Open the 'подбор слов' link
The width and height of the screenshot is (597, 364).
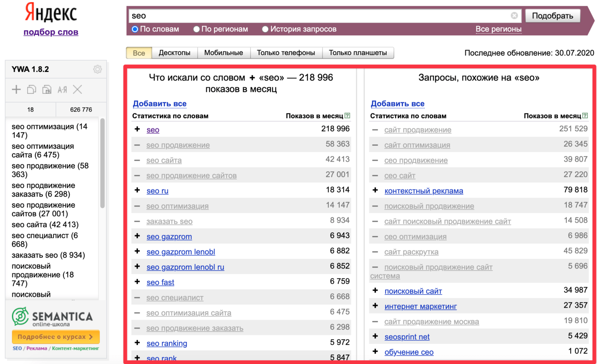(x=51, y=32)
